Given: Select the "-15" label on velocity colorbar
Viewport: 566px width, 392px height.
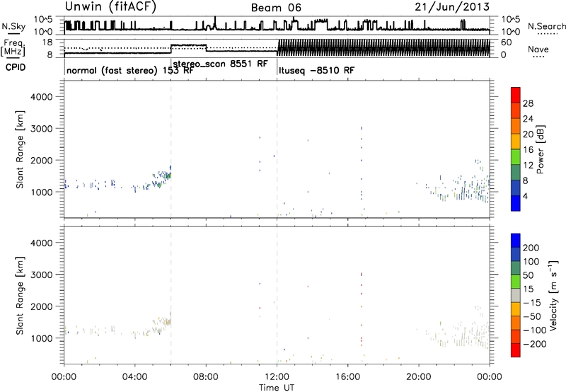Looking at the screenshot, I should 532,303.
